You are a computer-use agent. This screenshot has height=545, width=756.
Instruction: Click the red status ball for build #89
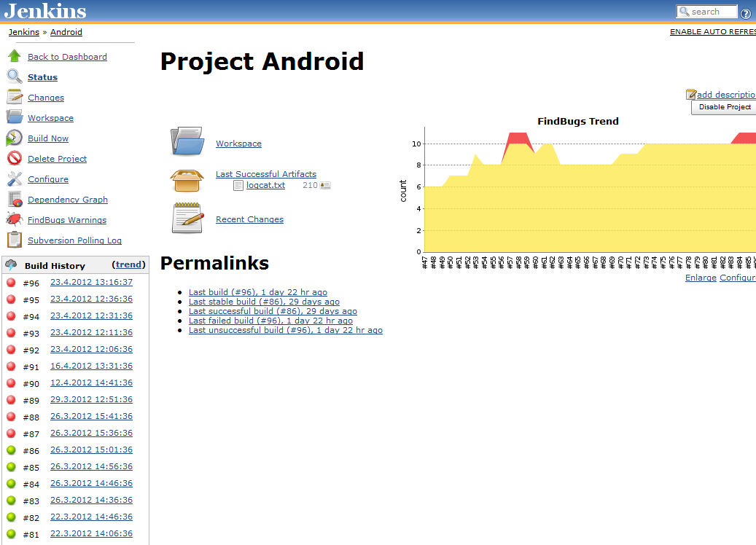pos(11,400)
